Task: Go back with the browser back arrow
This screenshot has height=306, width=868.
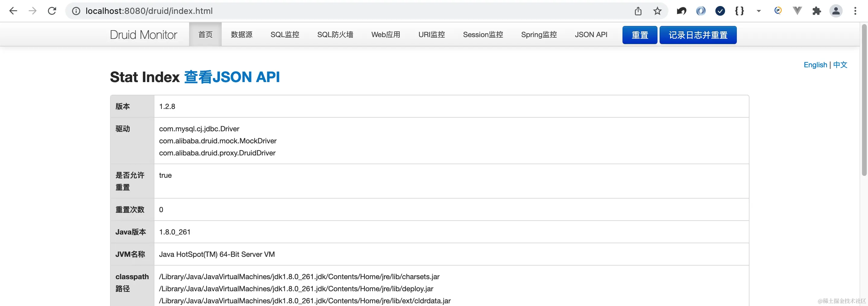Action: coord(13,11)
